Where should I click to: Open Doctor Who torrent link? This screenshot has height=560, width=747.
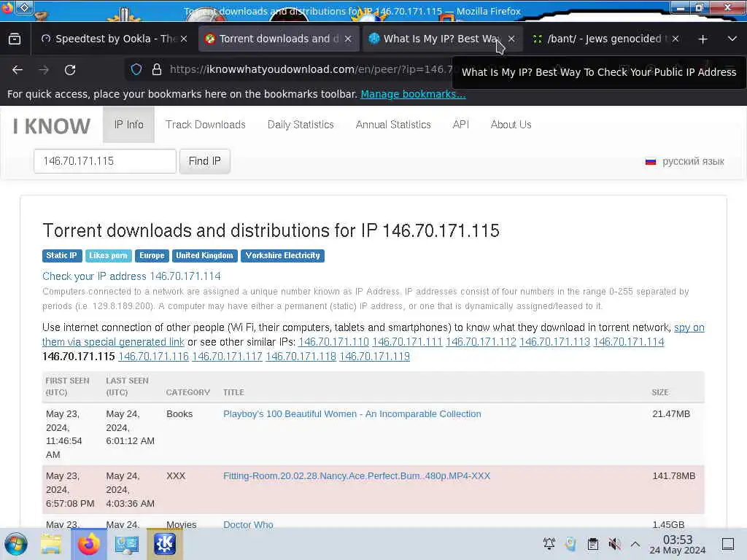coord(248,525)
